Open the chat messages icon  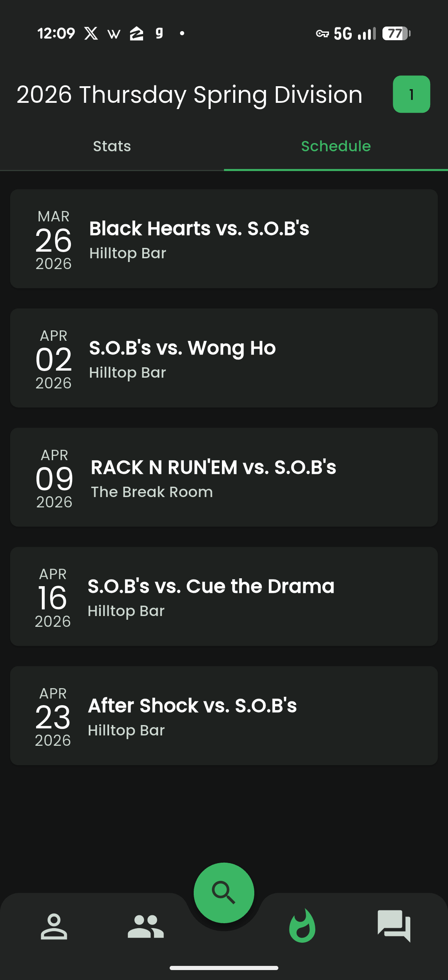(394, 926)
